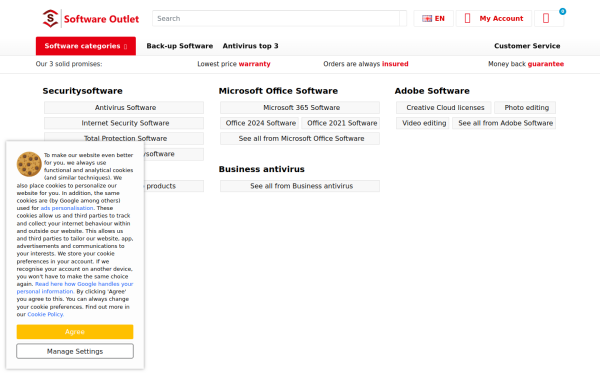Open Manage Settings for cookies
The width and height of the screenshot is (600, 375).
pos(75,351)
